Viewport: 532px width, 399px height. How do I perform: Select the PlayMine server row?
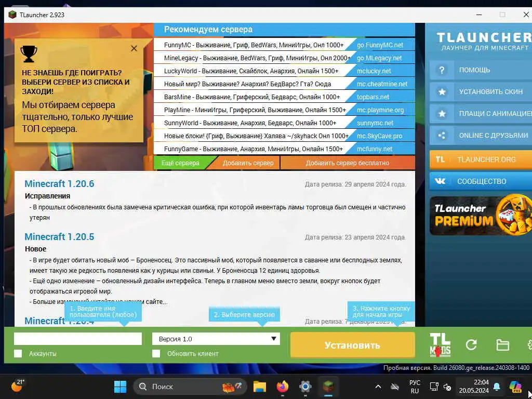click(284, 110)
